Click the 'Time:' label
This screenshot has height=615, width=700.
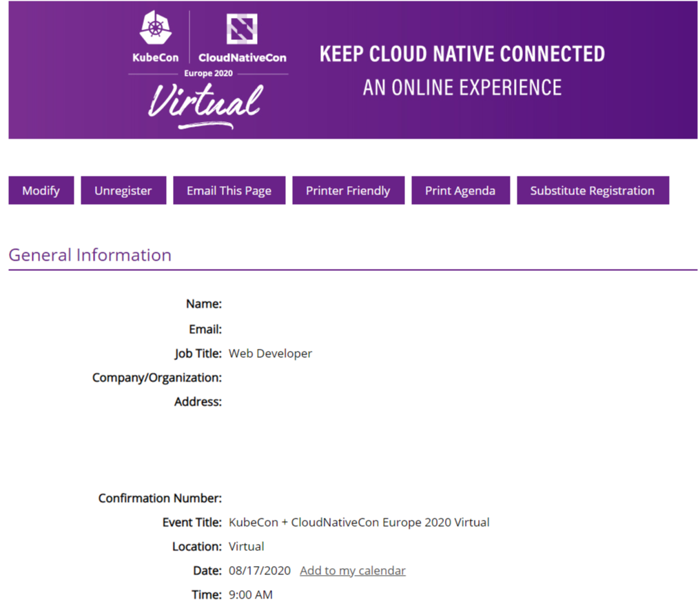pyautogui.click(x=207, y=594)
